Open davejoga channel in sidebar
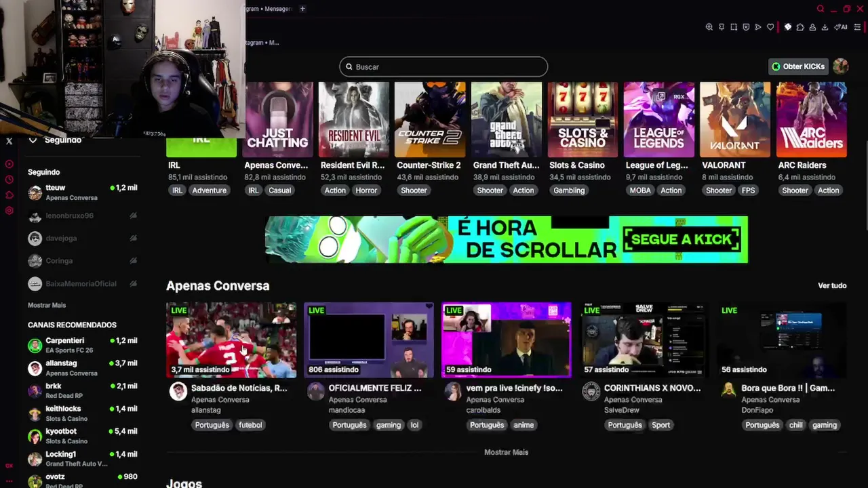Image resolution: width=868 pixels, height=488 pixels. coord(82,238)
